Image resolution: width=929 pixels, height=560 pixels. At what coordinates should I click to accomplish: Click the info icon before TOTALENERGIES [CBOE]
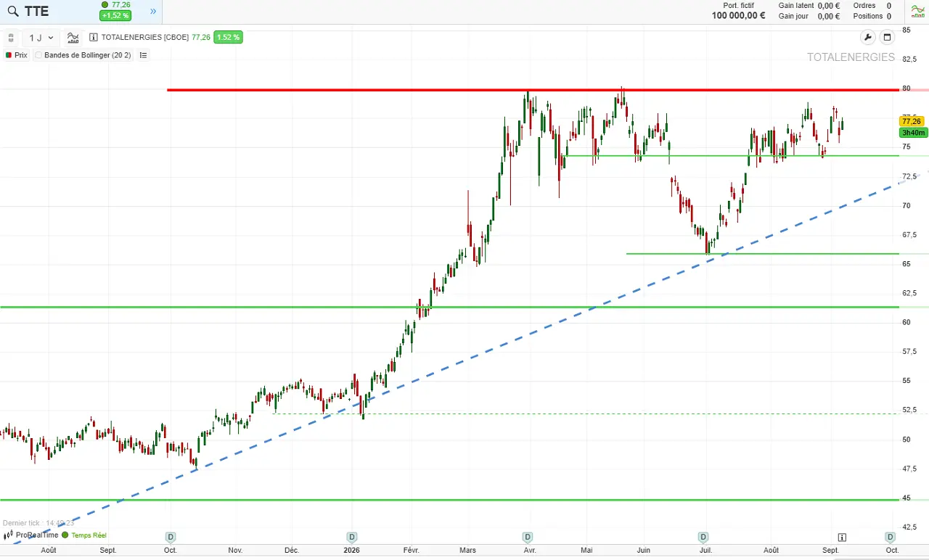(x=94, y=37)
